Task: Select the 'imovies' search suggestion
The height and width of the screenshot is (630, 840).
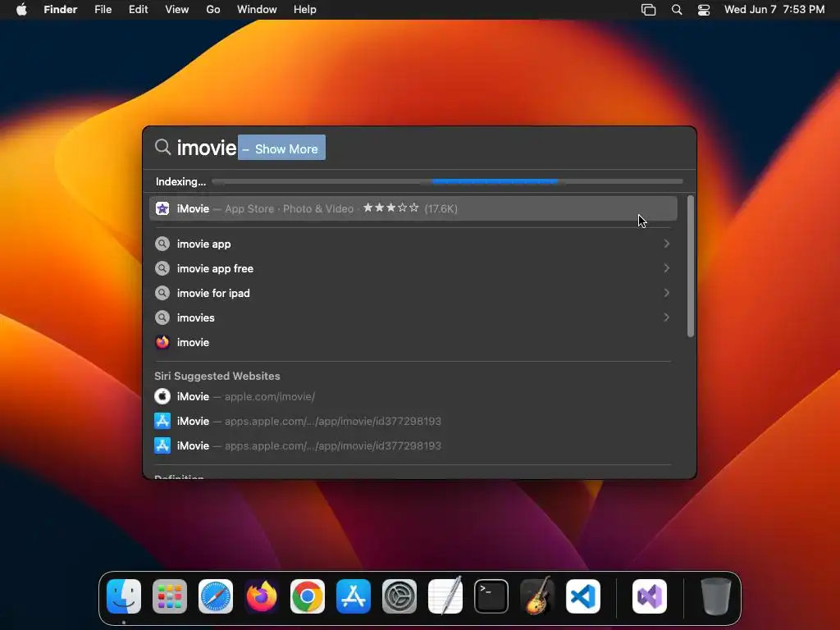Action: pos(413,317)
